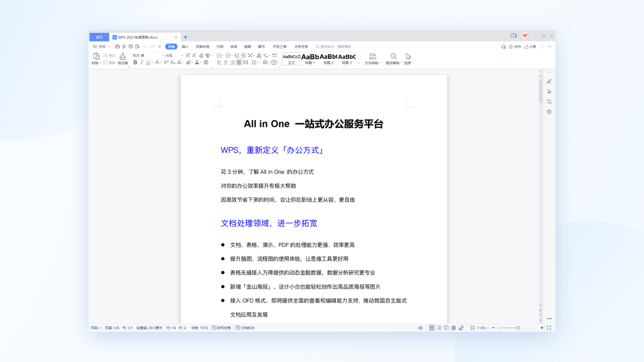Click the word count 字数: 1076 entry

[199, 328]
